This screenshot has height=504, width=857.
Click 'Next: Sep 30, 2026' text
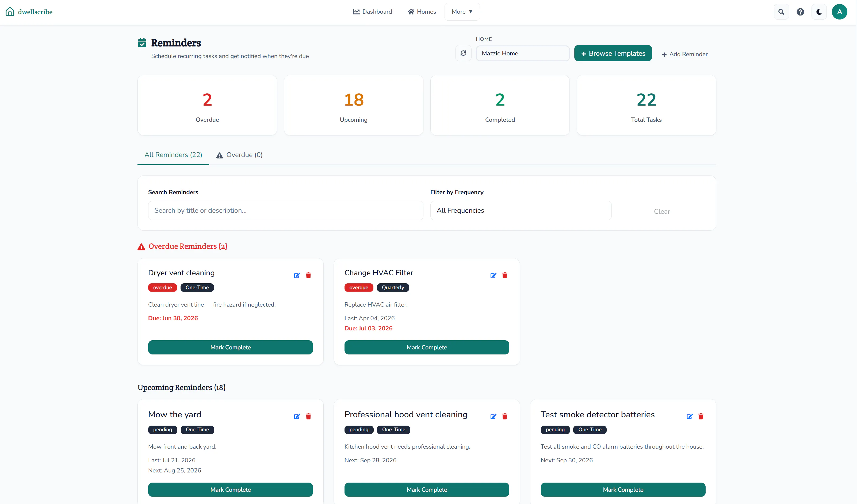(567, 460)
